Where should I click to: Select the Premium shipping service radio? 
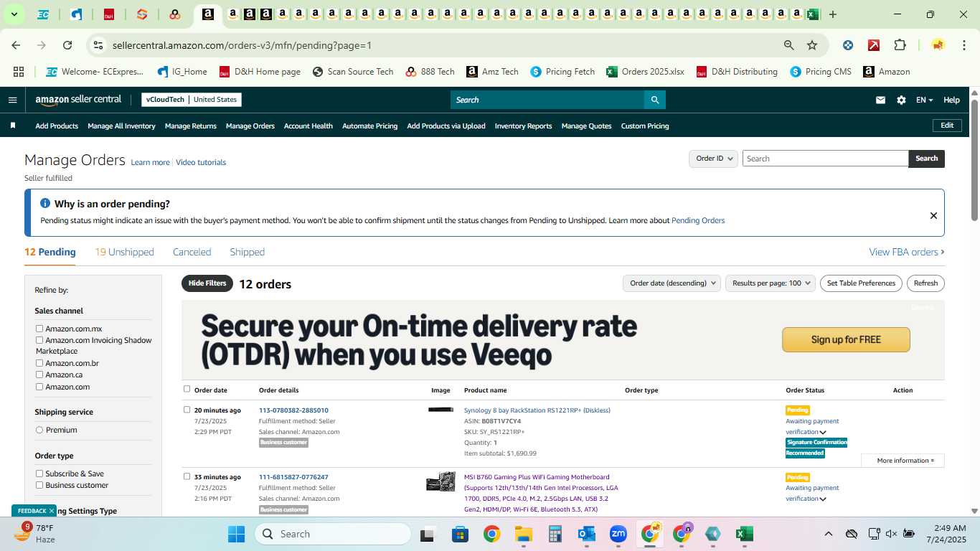click(x=39, y=430)
